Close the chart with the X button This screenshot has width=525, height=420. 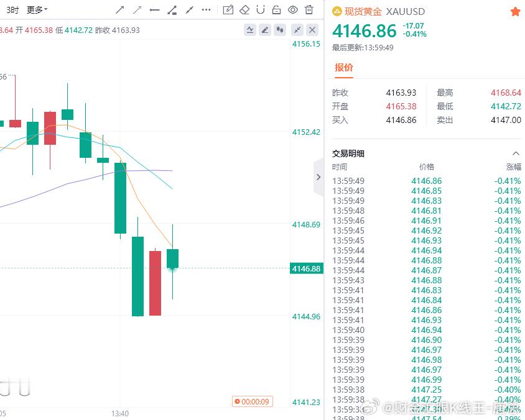pyautogui.click(x=312, y=29)
